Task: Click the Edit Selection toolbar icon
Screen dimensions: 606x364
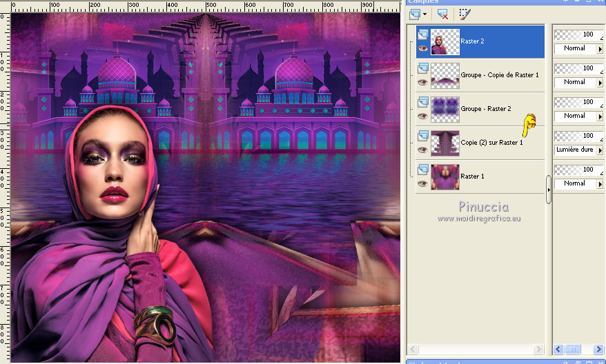Action: point(465,14)
